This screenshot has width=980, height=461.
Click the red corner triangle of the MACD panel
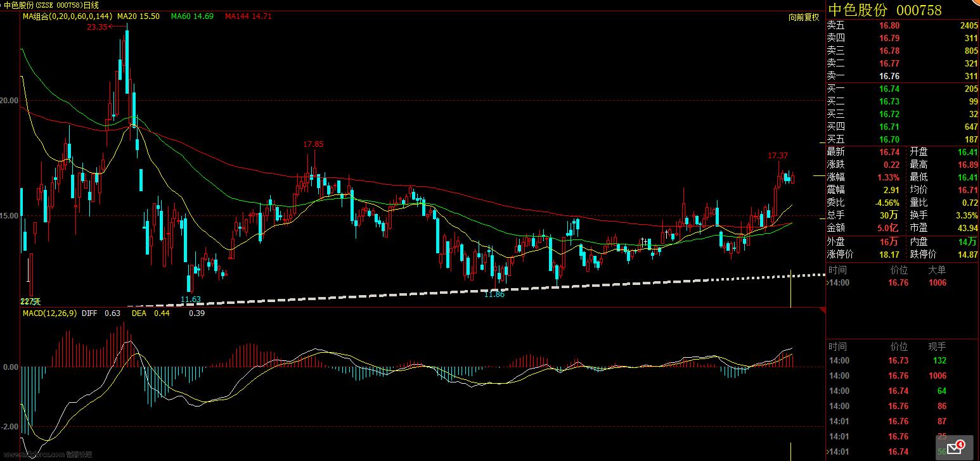point(822,311)
